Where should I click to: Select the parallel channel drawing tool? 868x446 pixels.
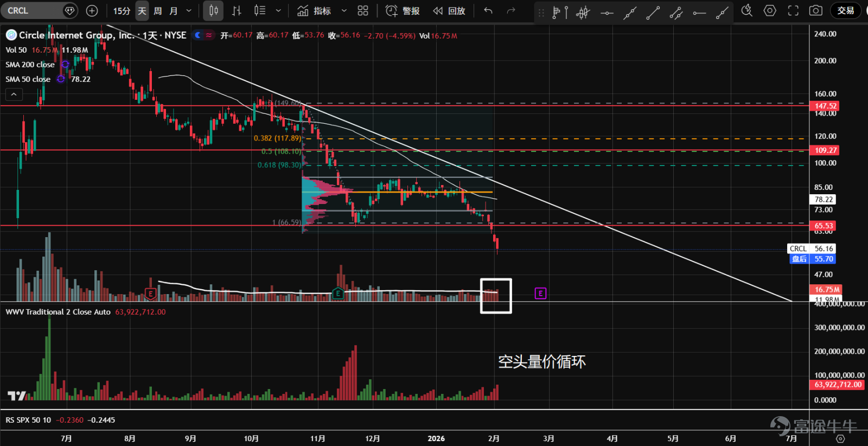click(x=676, y=12)
